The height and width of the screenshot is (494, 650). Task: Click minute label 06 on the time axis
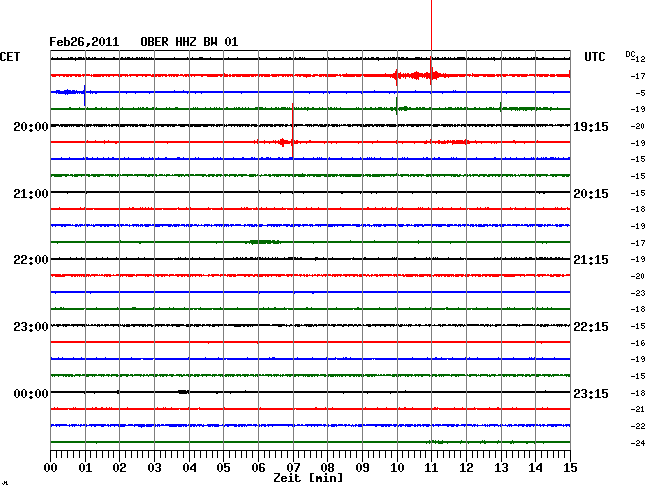(x=258, y=467)
